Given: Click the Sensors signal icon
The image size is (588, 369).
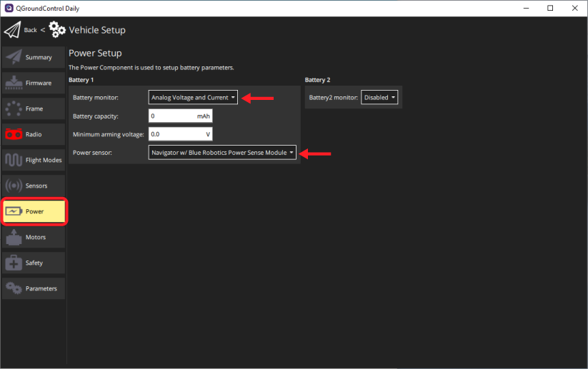Looking at the screenshot, I should [x=14, y=186].
